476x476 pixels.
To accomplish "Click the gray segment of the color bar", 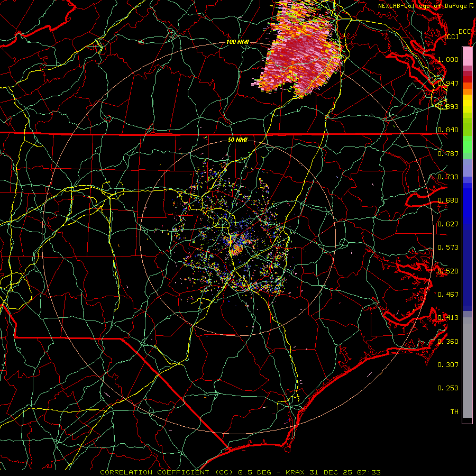I will pos(467,368).
